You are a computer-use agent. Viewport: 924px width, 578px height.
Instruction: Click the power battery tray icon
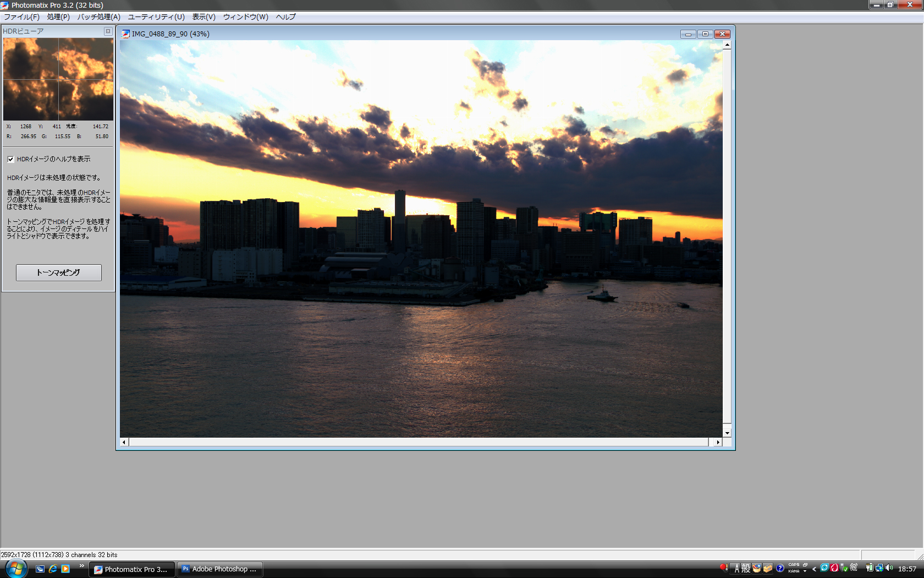[870, 568]
